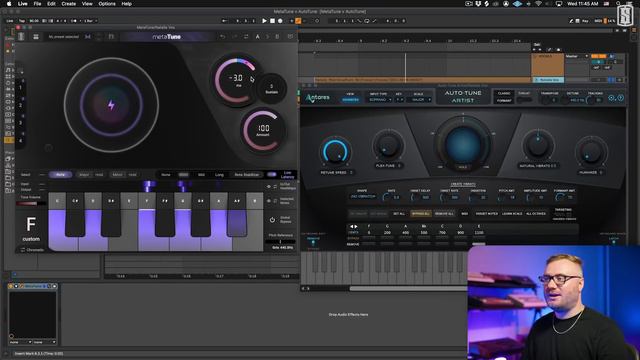Click the scale note arrows in Auto-Tune
Viewport: 640px width, 360px height.
tap(353, 226)
